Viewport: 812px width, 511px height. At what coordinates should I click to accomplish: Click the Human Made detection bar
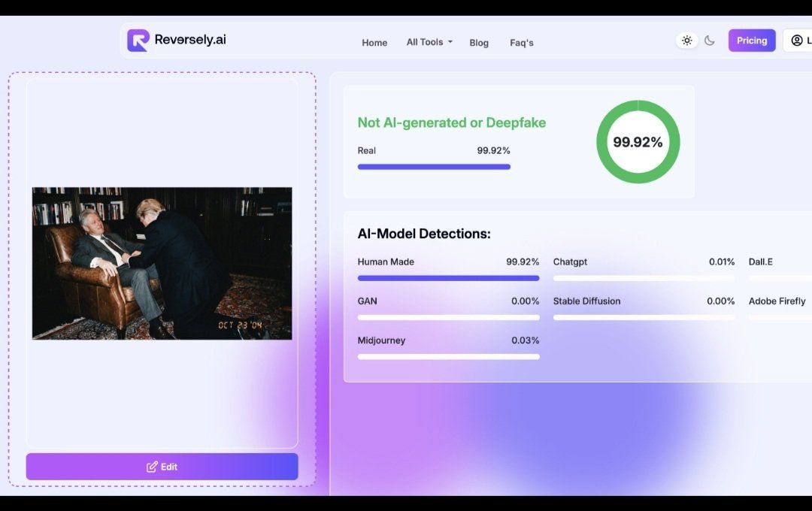[x=448, y=278]
